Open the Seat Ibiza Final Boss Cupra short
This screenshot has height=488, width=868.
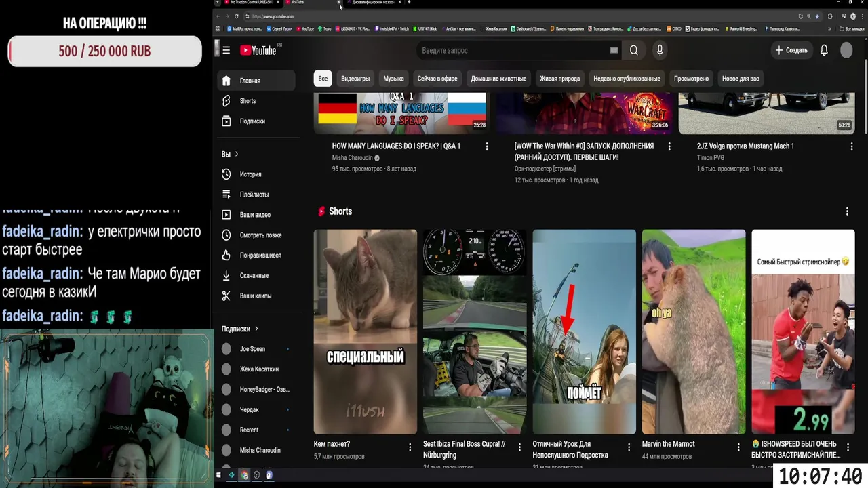475,331
